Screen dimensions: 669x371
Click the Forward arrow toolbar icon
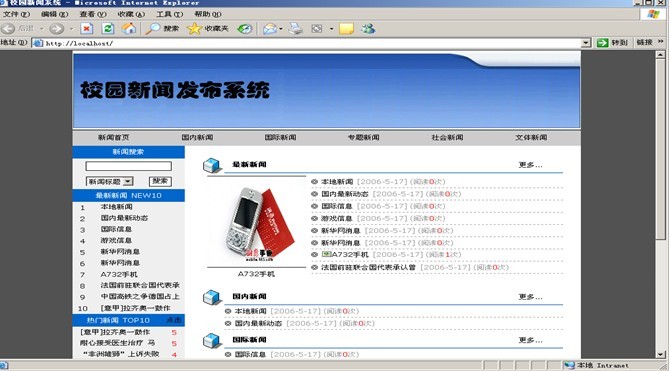(56, 29)
